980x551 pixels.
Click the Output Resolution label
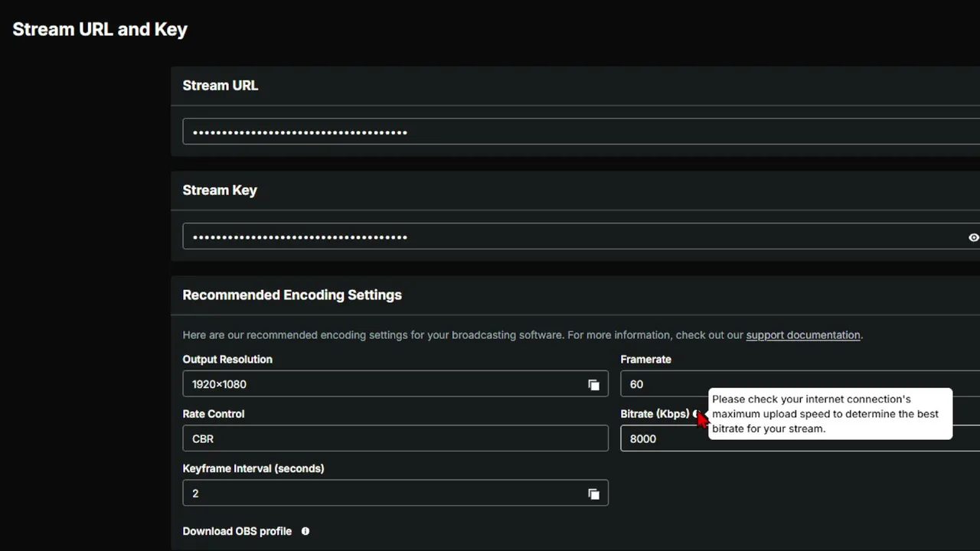pyautogui.click(x=227, y=359)
